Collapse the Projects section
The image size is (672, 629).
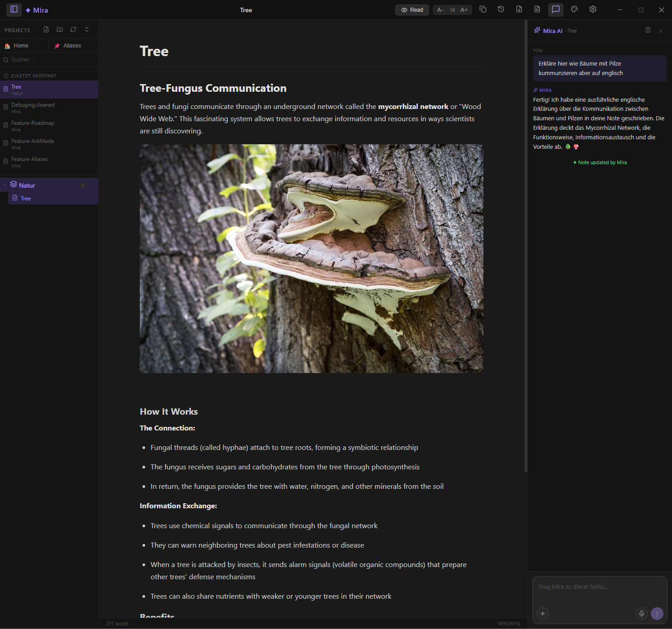coord(87,29)
